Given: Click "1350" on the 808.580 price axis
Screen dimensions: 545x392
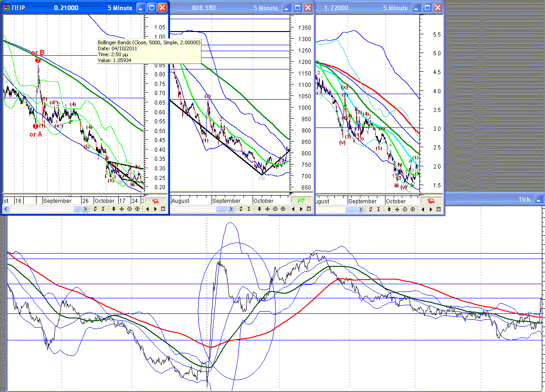Looking at the screenshot, I should coord(304,27).
